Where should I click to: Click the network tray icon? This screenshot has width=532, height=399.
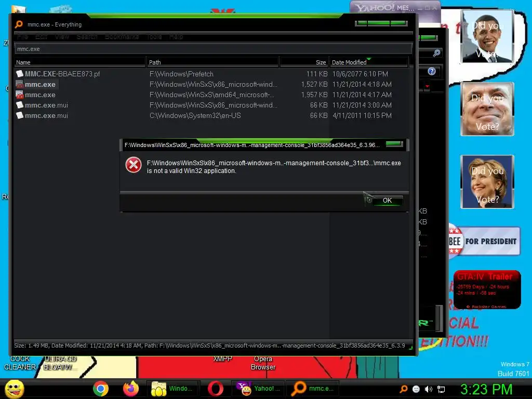[441, 389]
